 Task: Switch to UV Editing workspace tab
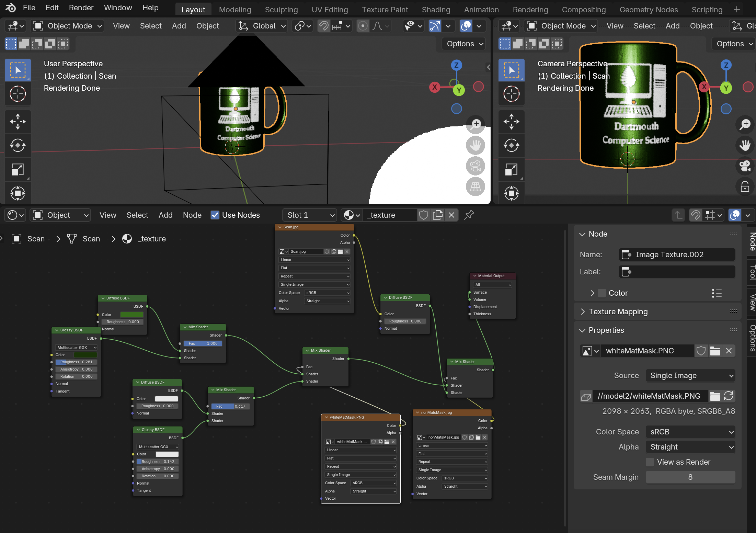[x=330, y=10]
